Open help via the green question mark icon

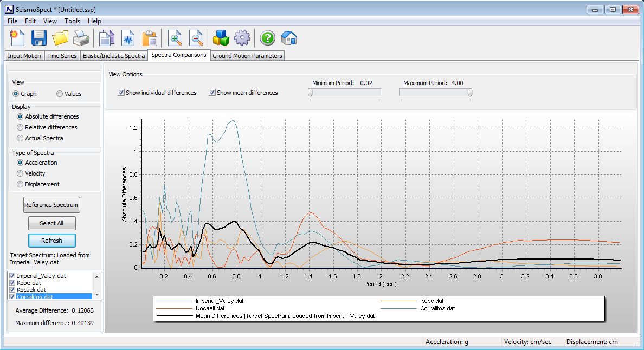268,38
